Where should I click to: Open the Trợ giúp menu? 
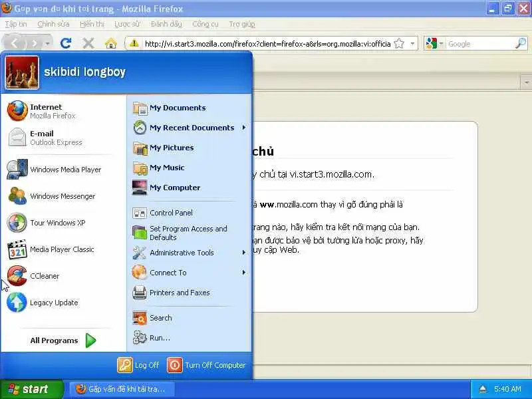(242, 24)
